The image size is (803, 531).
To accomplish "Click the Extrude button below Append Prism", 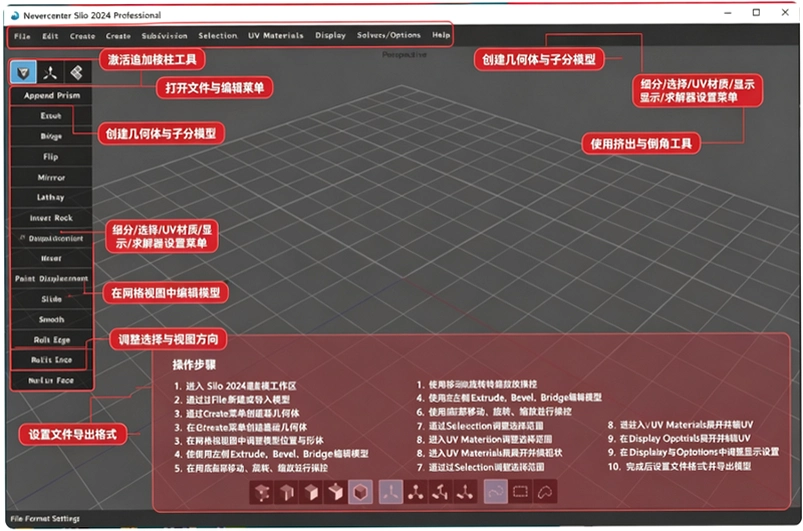I will coord(51,116).
